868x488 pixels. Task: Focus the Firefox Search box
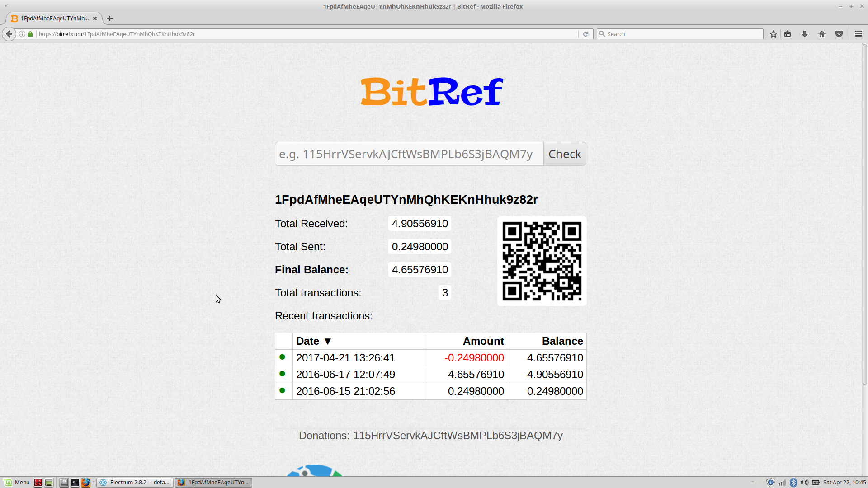680,34
